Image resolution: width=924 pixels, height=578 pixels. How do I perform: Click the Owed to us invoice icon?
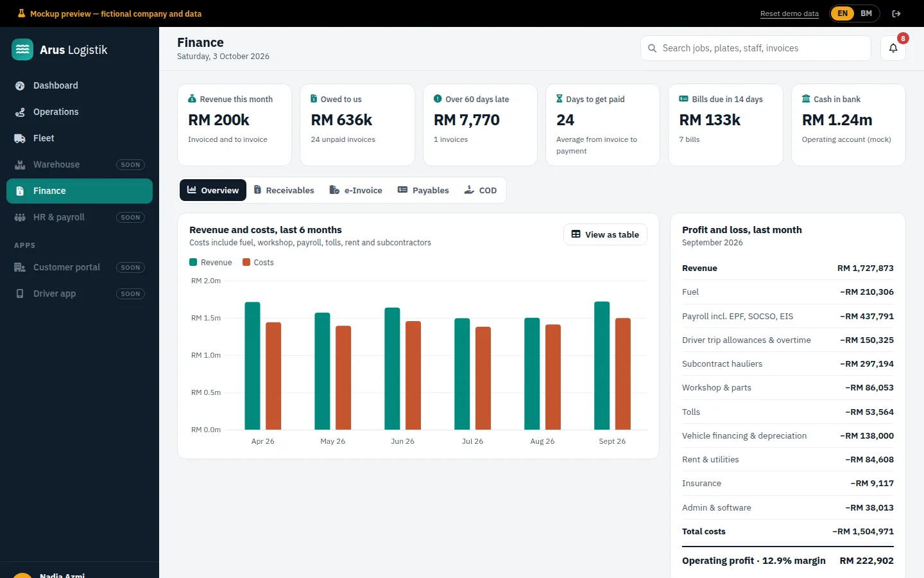(314, 99)
